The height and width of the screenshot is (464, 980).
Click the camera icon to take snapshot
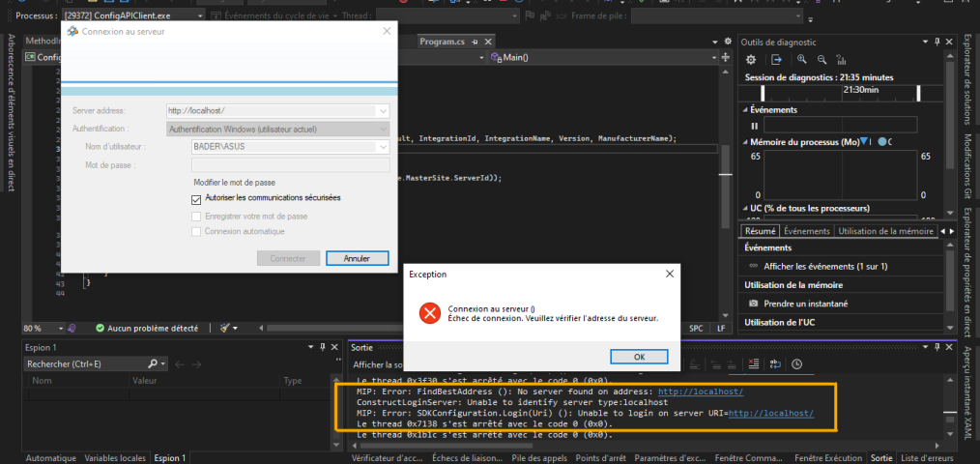point(754,304)
